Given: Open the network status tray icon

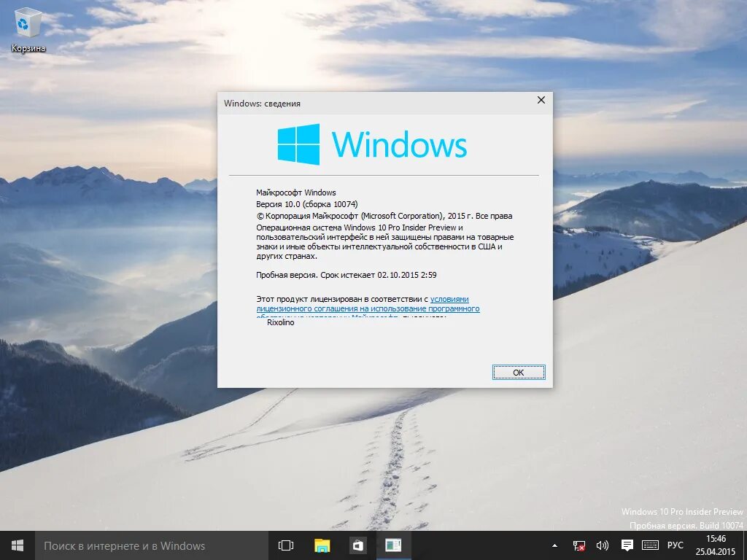Looking at the screenshot, I should [578, 545].
